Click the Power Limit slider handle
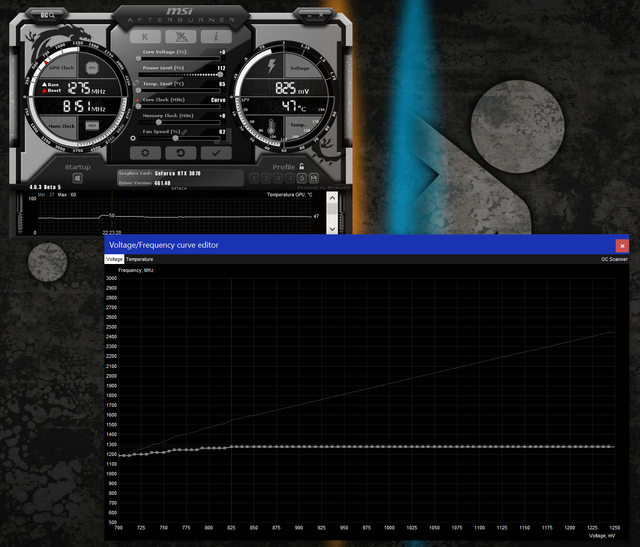Screen dimensions: 640x547 [220, 75]
